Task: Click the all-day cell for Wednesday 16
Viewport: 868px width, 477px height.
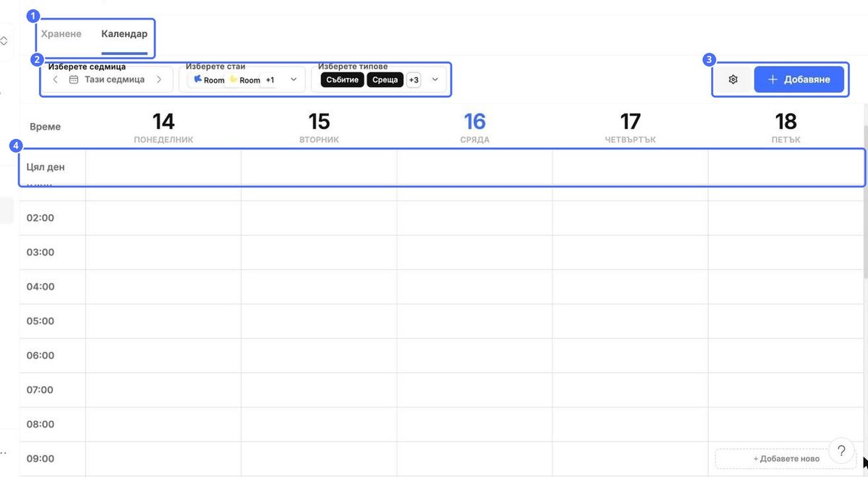Action: (475, 167)
